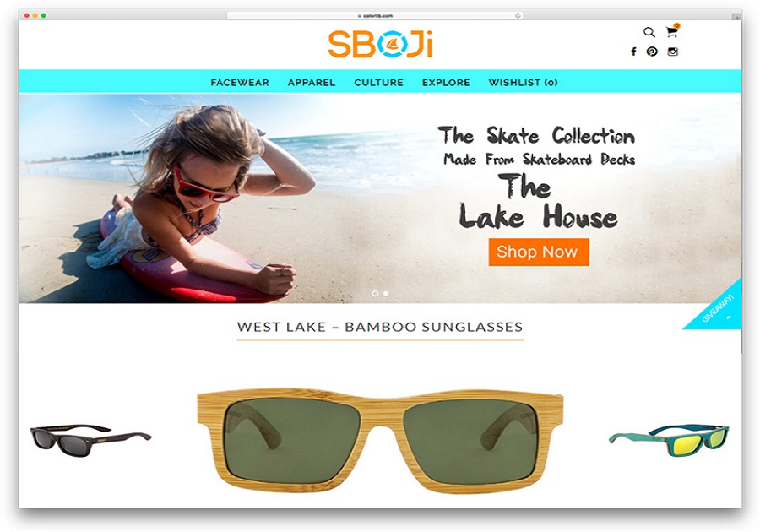This screenshot has width=760, height=532.
Task: Open the shopping cart icon
Action: coord(672,31)
